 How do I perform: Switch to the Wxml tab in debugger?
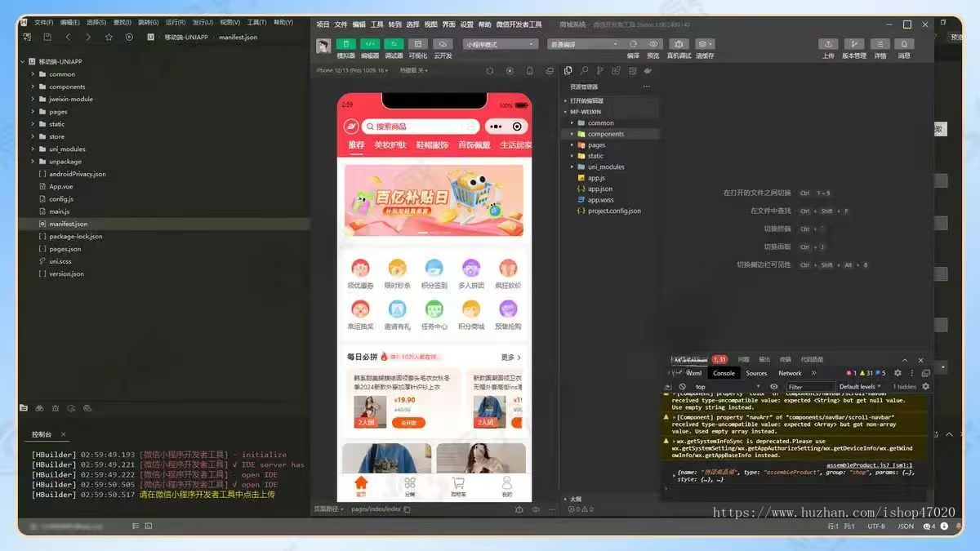click(694, 373)
